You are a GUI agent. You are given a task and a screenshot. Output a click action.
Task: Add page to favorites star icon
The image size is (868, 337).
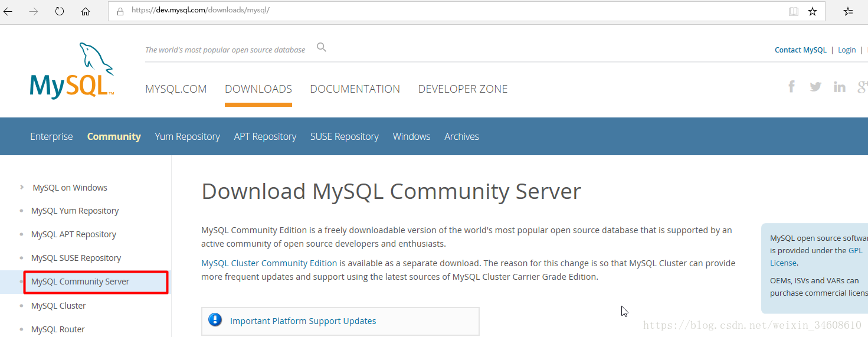(x=813, y=11)
